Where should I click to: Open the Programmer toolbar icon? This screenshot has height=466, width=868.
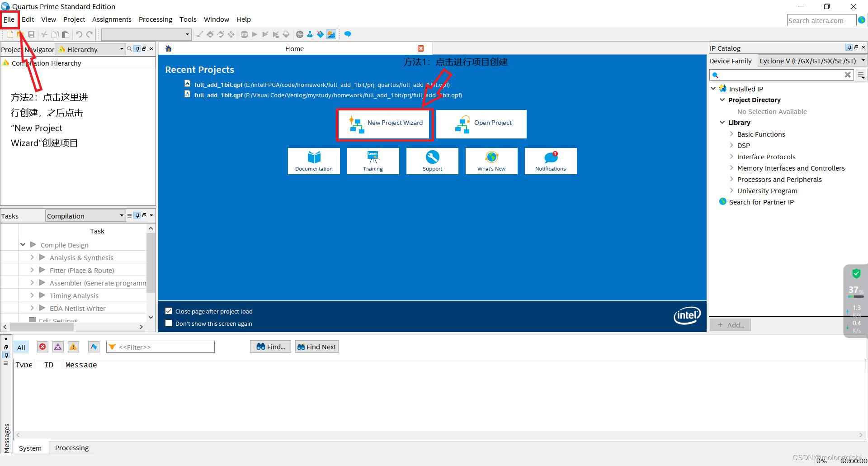tap(321, 34)
